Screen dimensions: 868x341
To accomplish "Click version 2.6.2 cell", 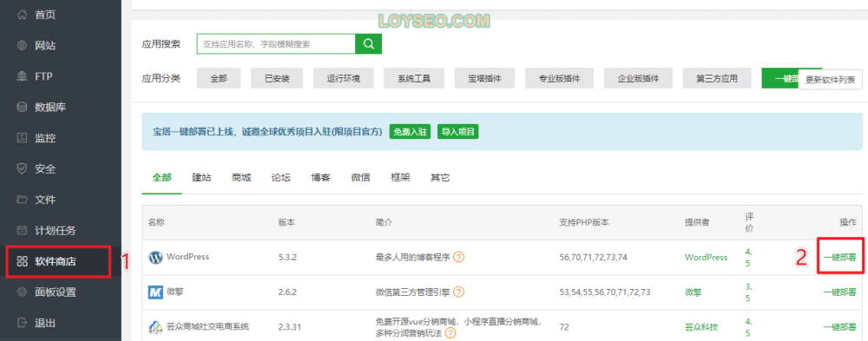I will coord(288,292).
